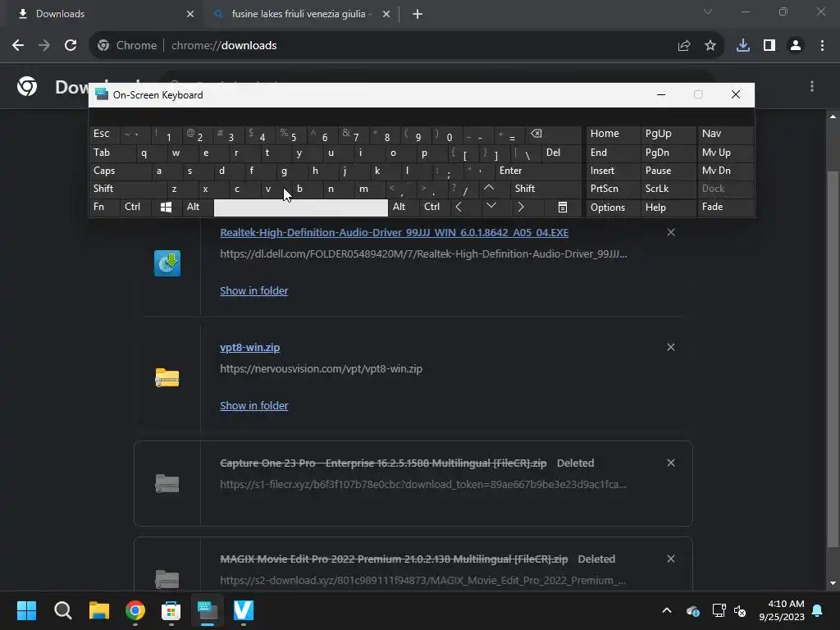
Task: Show the Realtek driver in folder
Action: coord(254,291)
